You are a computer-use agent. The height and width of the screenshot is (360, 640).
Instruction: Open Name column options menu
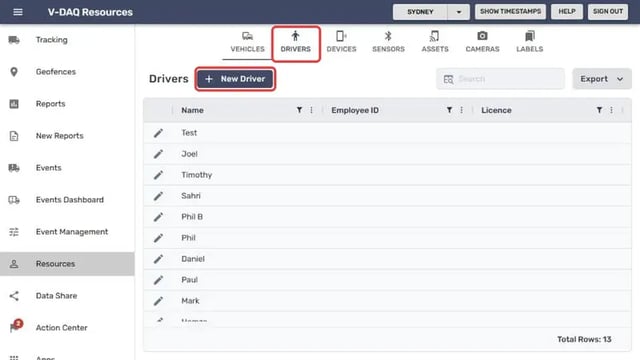[x=311, y=110]
